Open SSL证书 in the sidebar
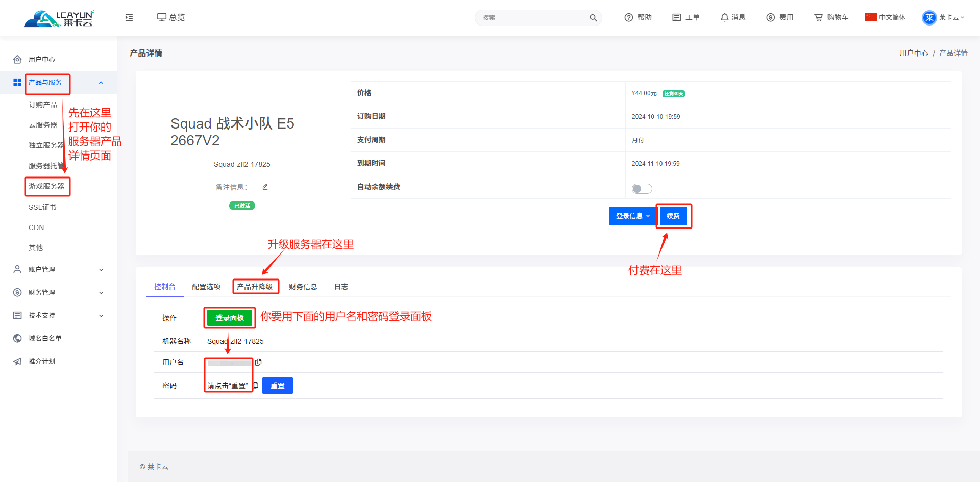980x482 pixels. [42, 207]
